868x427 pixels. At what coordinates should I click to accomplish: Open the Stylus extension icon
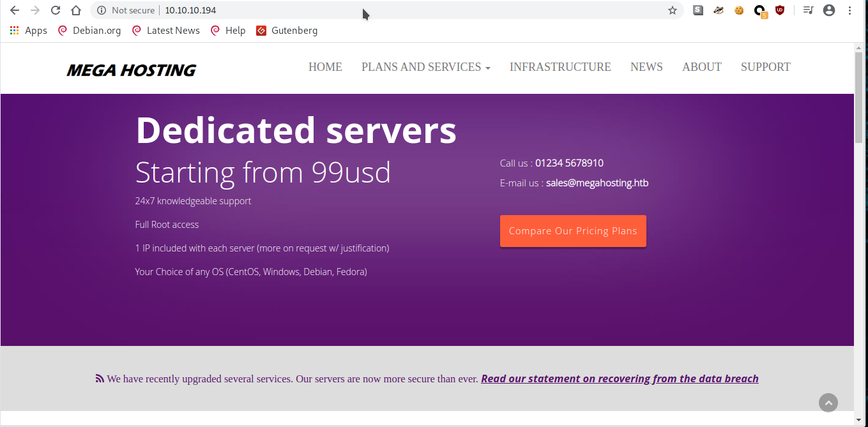[697, 10]
